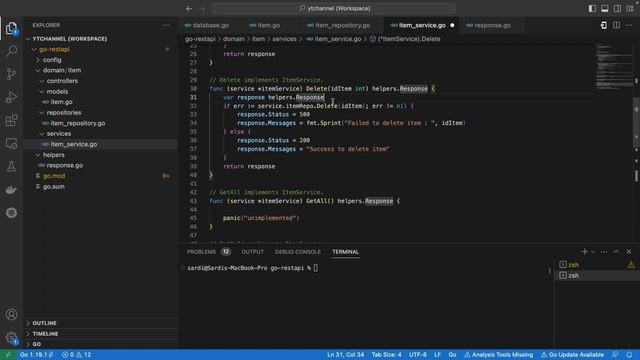Image resolution: width=640 pixels, height=360 pixels.
Task: Open the Search view icon
Action: 11,51
